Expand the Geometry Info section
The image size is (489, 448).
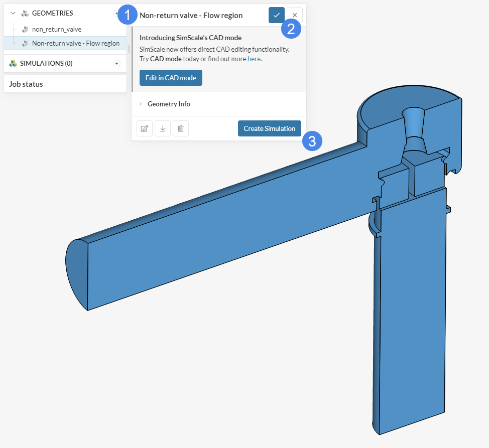click(141, 104)
